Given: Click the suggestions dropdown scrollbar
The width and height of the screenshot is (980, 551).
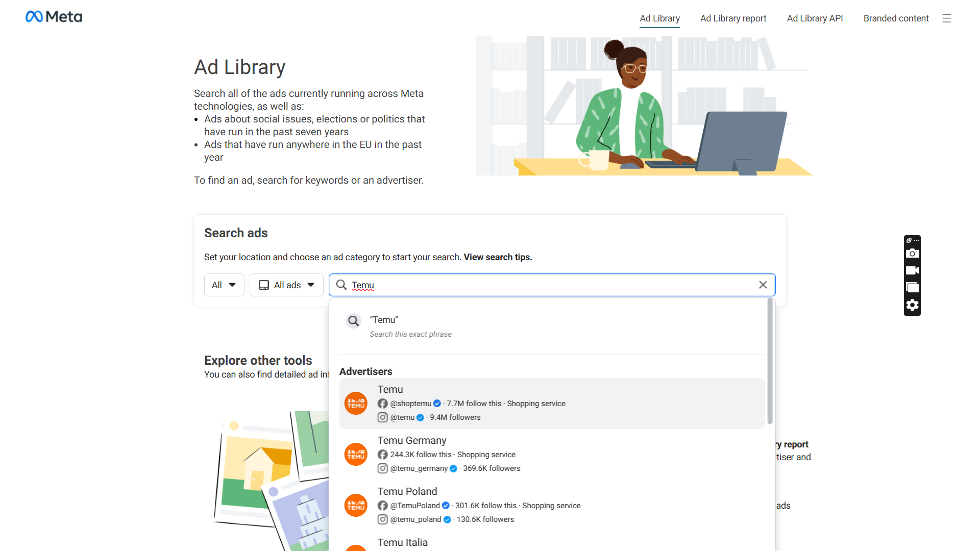Looking at the screenshot, I should [770, 361].
